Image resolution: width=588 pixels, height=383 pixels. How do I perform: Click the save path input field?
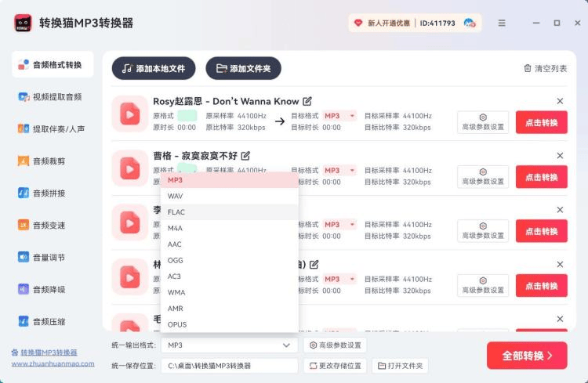[x=229, y=366]
